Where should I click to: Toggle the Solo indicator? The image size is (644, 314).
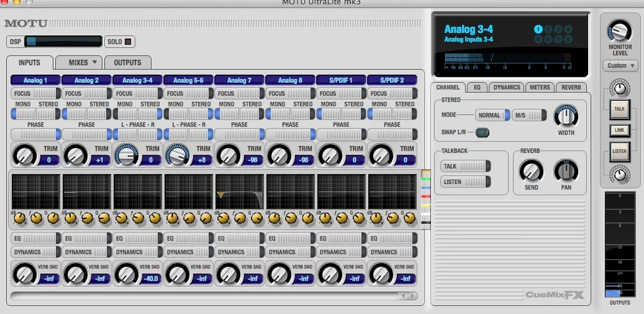[128, 42]
